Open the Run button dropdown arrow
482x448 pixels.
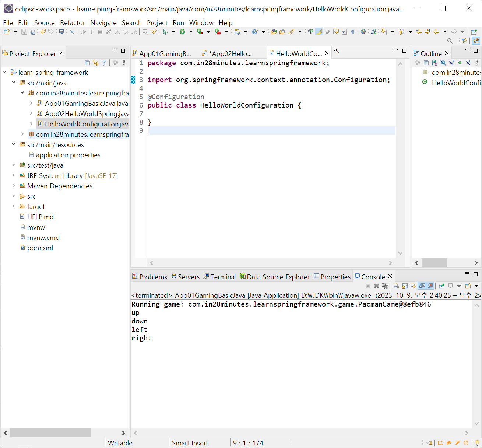pyautogui.click(x=191, y=32)
